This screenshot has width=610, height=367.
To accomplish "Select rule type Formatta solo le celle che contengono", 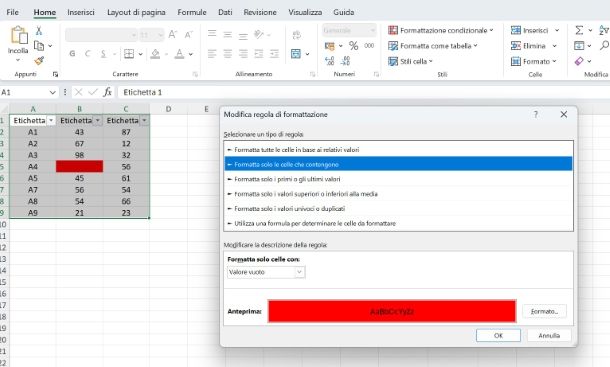I will [x=398, y=164].
